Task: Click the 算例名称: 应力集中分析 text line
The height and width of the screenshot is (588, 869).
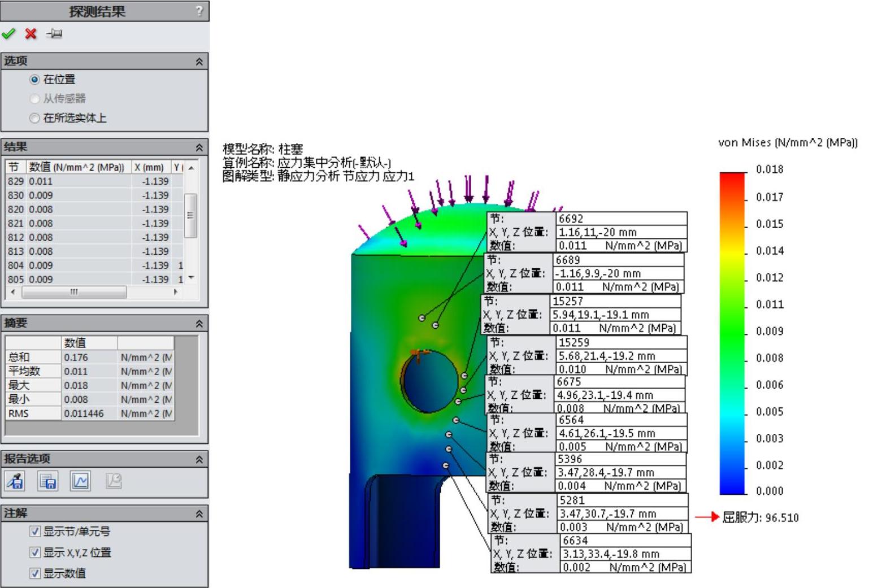Action: 307,163
